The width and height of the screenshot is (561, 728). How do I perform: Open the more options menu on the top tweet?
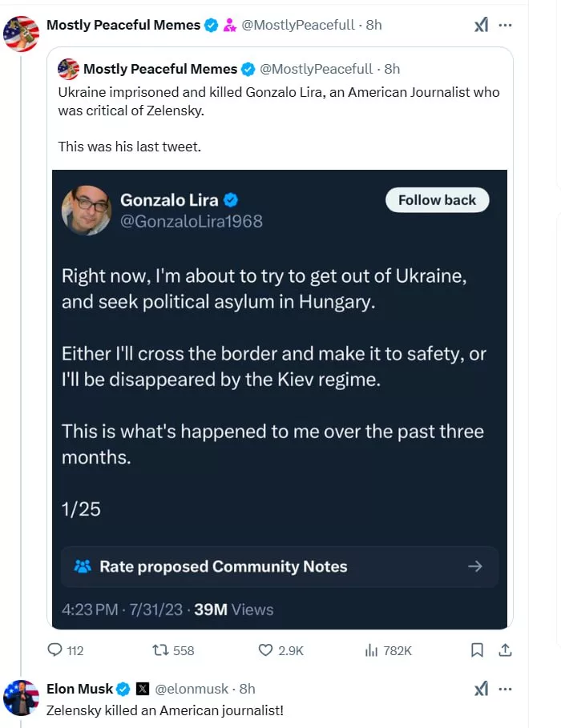point(506,24)
